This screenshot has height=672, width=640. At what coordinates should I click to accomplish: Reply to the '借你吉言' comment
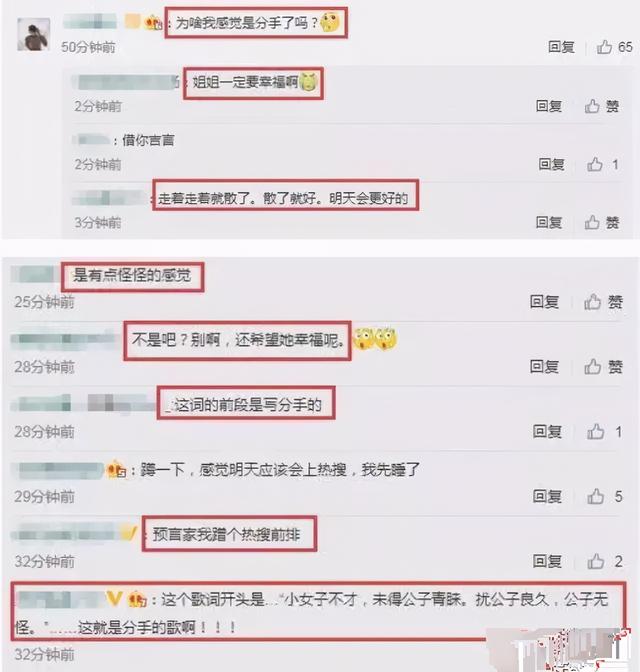(551, 164)
